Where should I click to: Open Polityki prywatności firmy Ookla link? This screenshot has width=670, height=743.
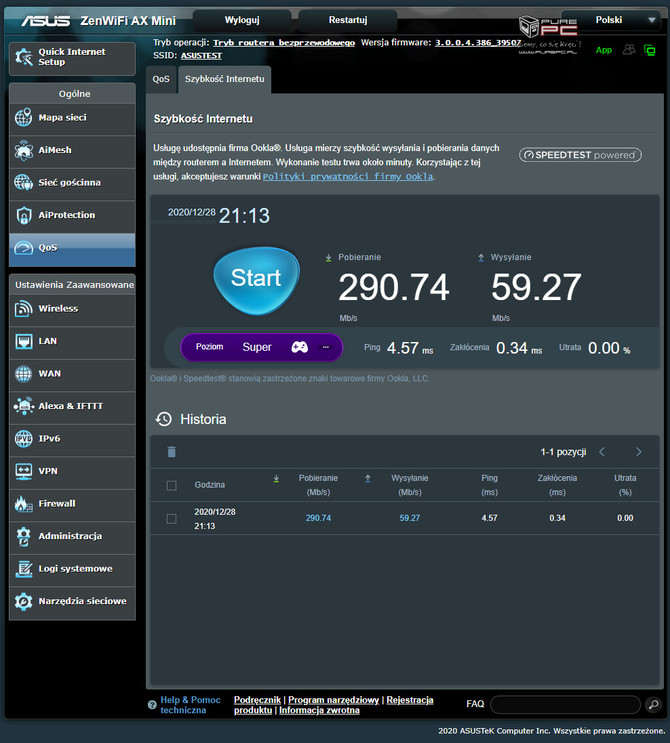pos(348,177)
